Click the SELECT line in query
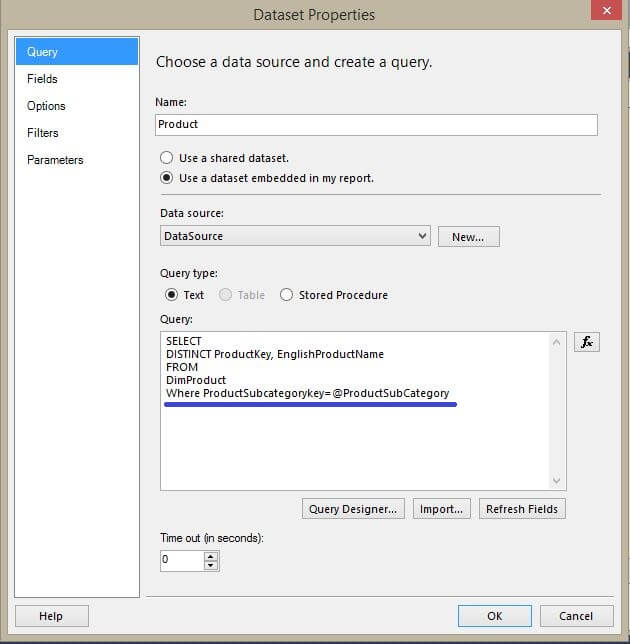The width and height of the screenshot is (630, 644). pos(184,341)
